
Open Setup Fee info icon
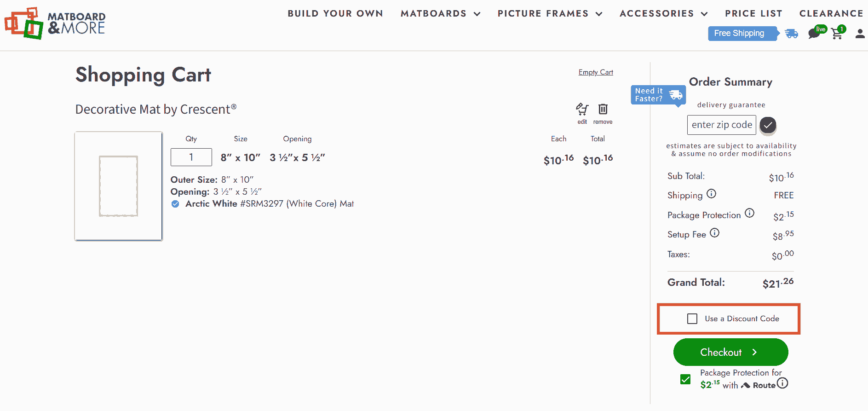coord(714,233)
